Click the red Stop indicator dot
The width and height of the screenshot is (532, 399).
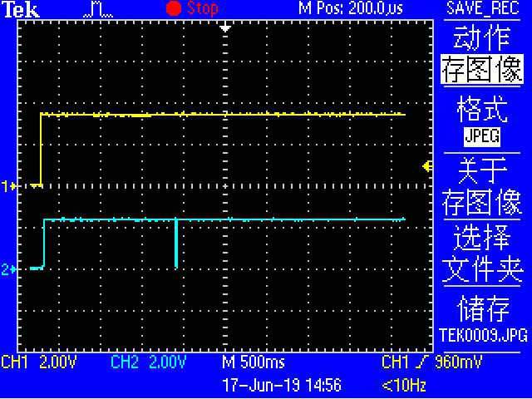pos(174,8)
